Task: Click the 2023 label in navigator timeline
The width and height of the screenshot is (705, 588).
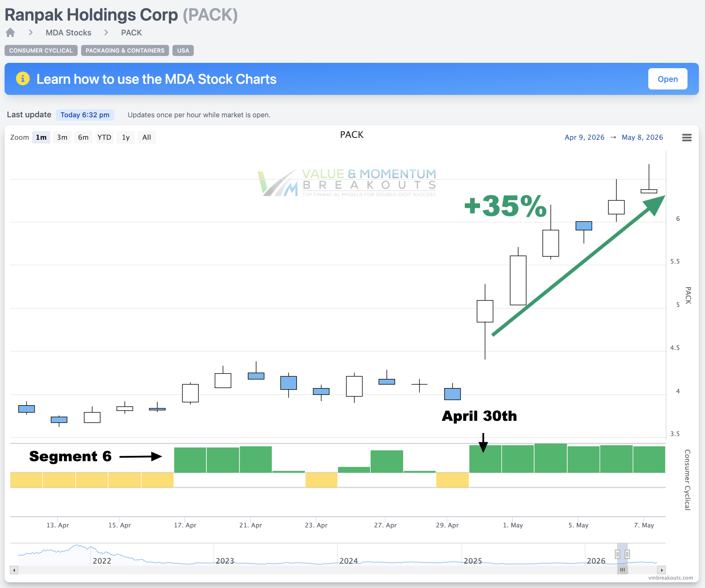Action: click(225, 561)
